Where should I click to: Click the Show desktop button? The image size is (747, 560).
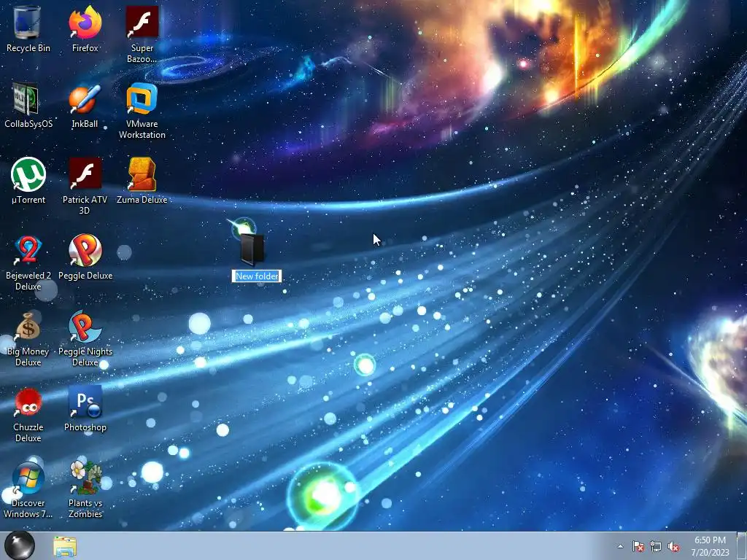742,545
